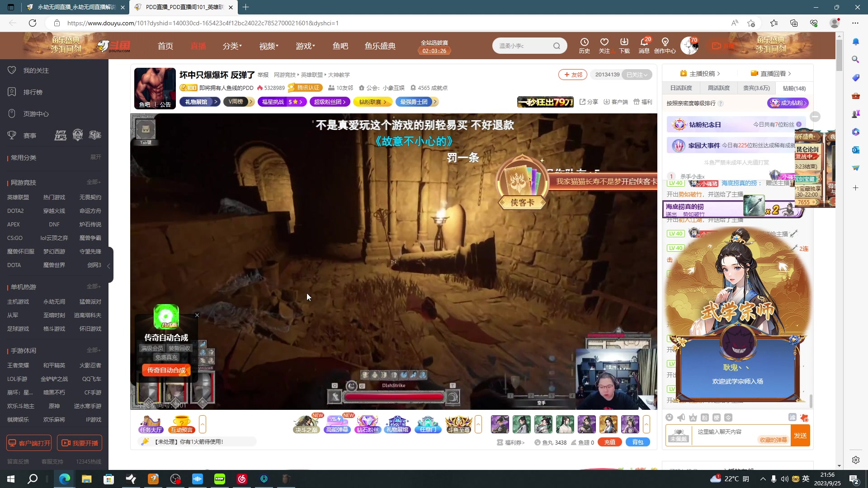
Task: Open the 斗鱼至尊 crown icon
Action: (x=458, y=424)
